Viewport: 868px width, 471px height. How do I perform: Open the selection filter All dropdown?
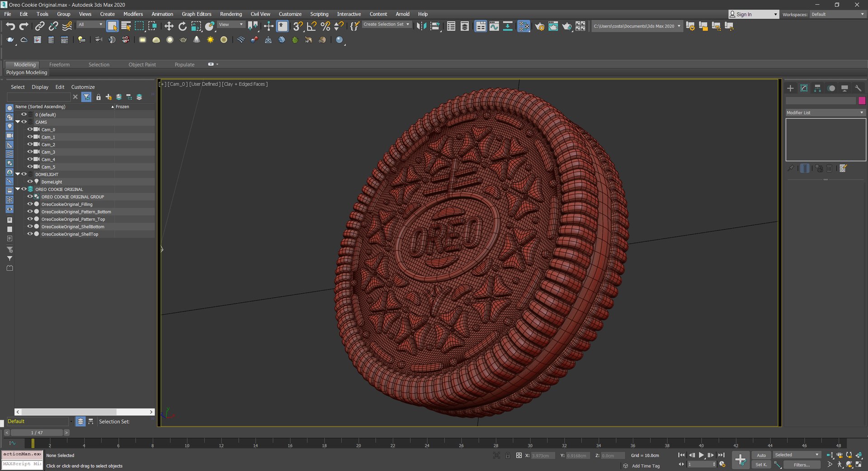tap(90, 24)
